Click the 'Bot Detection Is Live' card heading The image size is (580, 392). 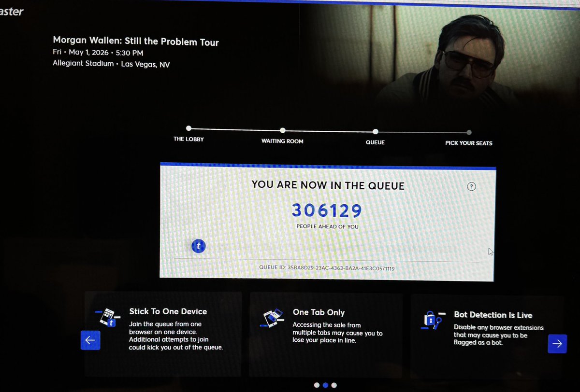point(493,315)
